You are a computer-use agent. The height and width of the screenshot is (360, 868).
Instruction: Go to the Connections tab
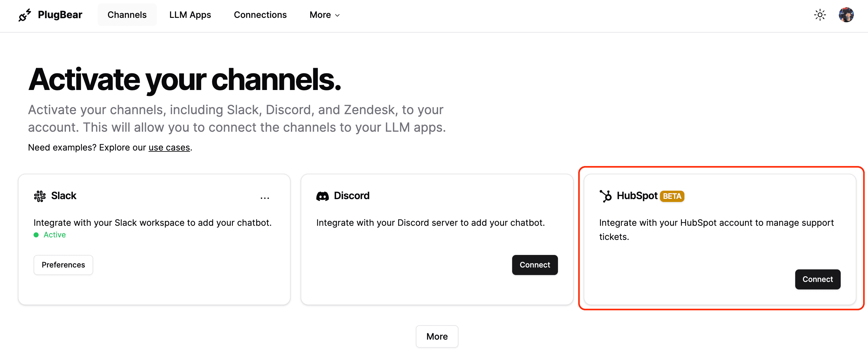[x=260, y=15]
